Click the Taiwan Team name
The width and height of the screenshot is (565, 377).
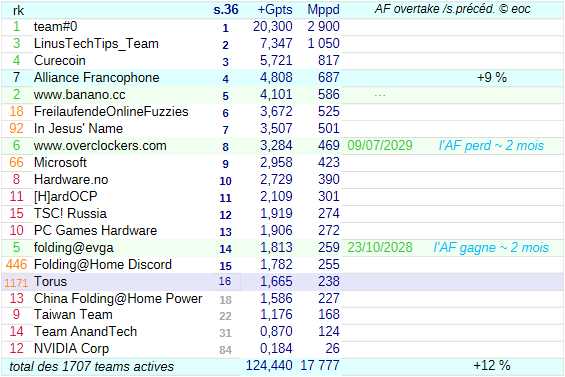point(73,315)
